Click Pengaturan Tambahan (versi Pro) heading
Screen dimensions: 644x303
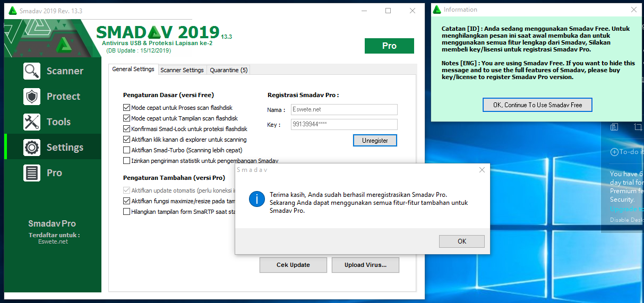(x=174, y=178)
